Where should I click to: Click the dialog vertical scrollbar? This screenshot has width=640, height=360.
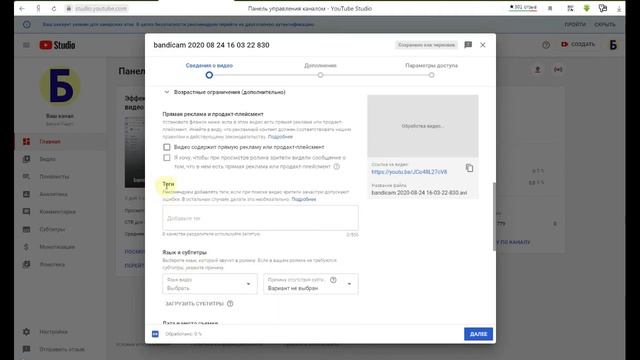click(x=494, y=216)
